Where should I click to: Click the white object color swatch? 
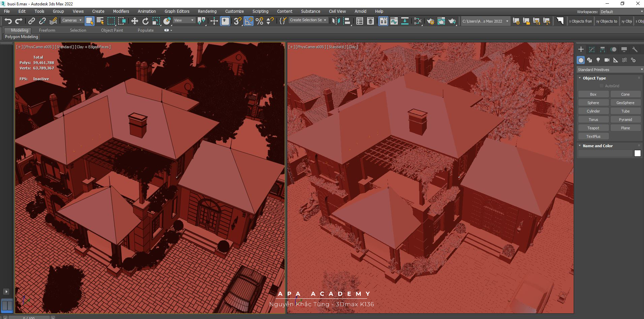[637, 154]
